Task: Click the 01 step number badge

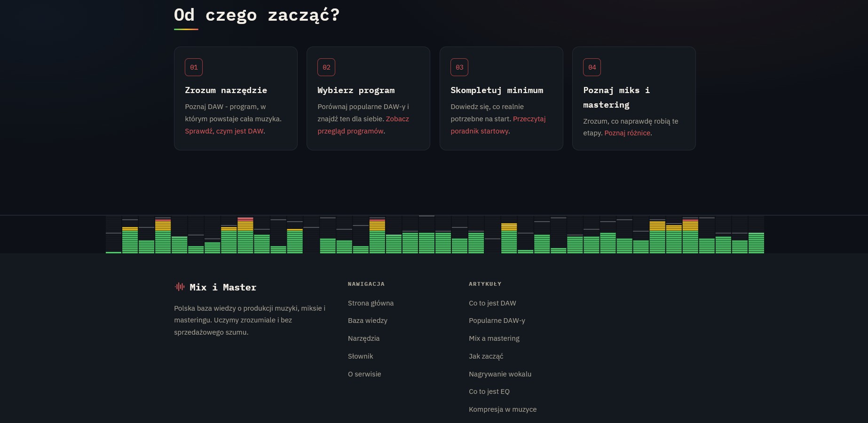Action: click(x=194, y=67)
